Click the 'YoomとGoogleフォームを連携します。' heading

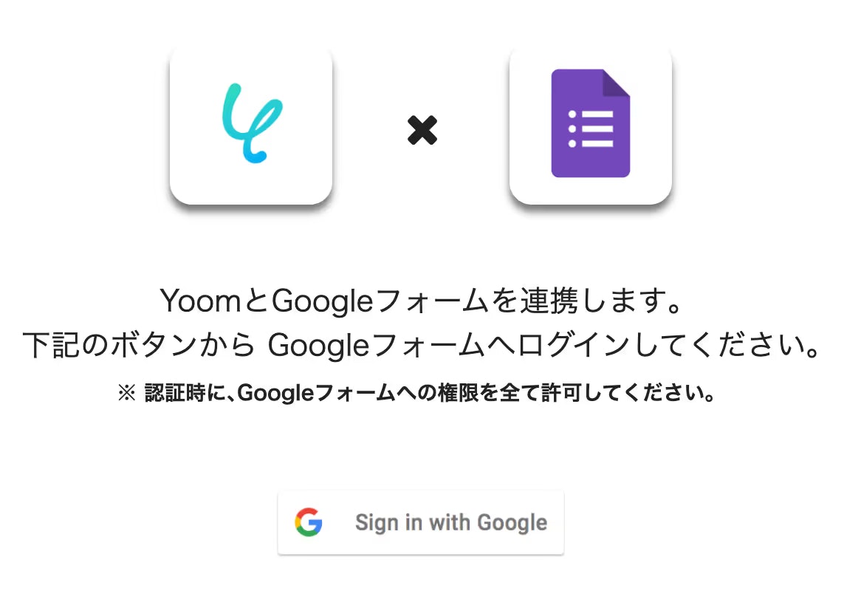[422, 301]
